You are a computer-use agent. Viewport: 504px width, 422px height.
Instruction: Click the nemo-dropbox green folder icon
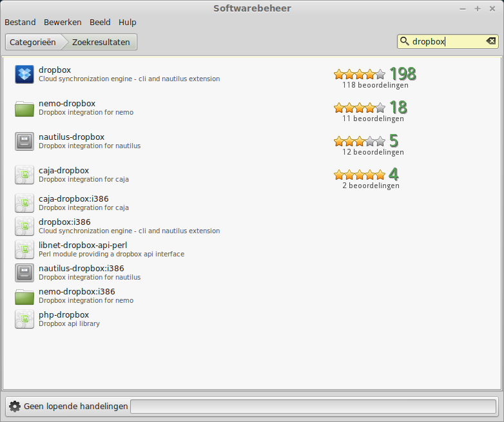[x=24, y=108]
